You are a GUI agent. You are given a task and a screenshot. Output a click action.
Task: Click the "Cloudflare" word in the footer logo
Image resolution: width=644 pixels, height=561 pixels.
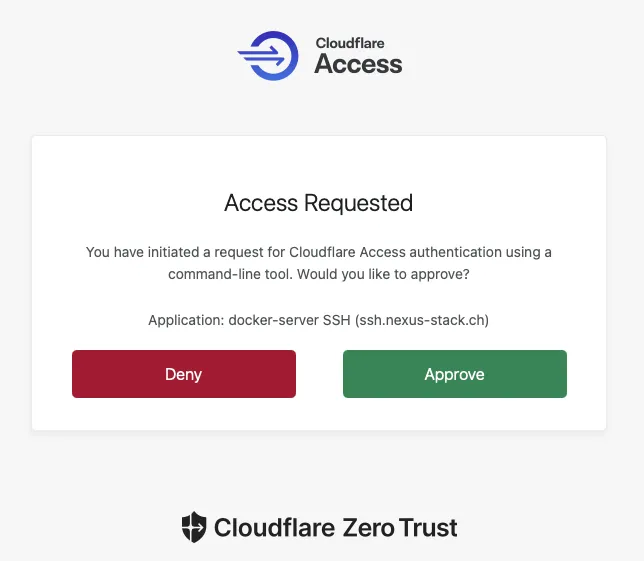coord(273,527)
